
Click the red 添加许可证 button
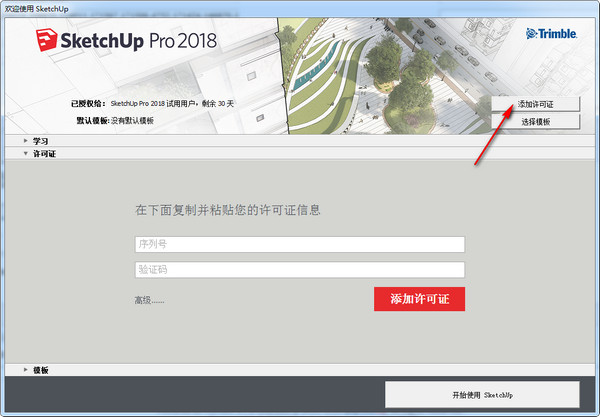click(x=419, y=299)
